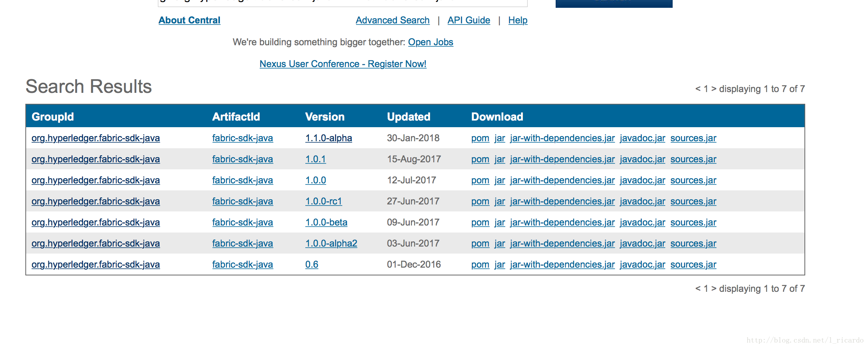Download sources.jar for 1.1.0-alpha
This screenshot has height=348, width=868.
(693, 138)
